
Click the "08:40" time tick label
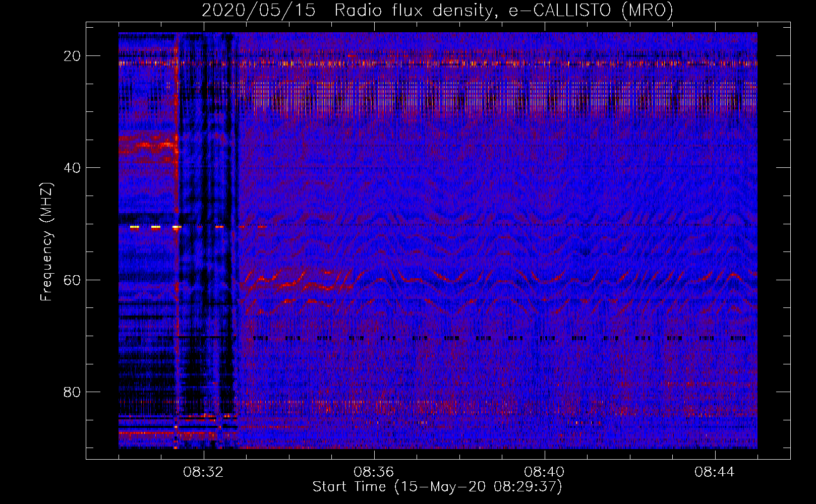544,472
